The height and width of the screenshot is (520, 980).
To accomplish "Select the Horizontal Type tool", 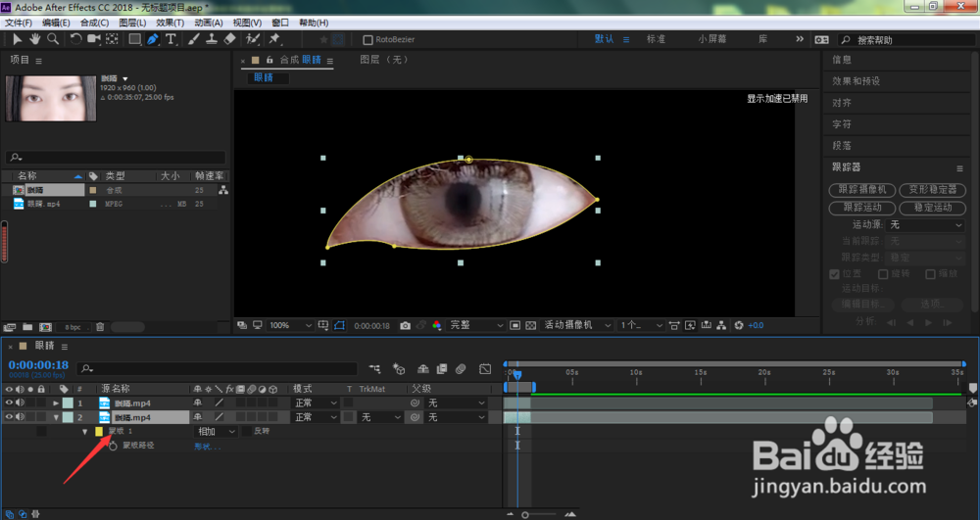I will [x=171, y=39].
